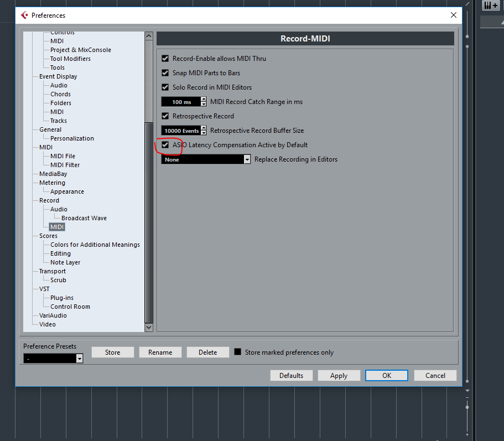Select Tracks under Event Display
Screen dimensions: 504x441
pos(59,121)
